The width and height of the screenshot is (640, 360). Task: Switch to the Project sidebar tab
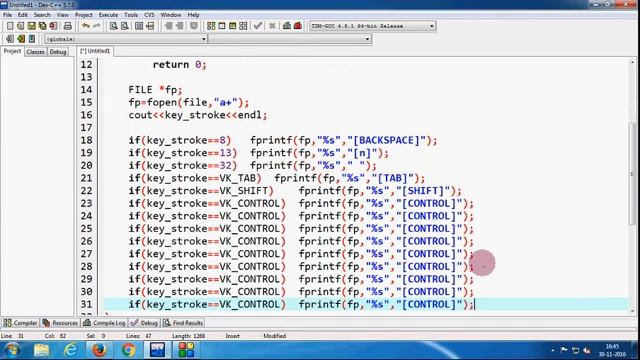point(12,51)
